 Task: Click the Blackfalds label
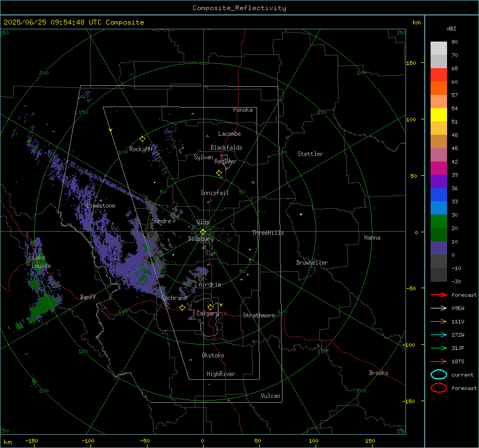tap(226, 148)
